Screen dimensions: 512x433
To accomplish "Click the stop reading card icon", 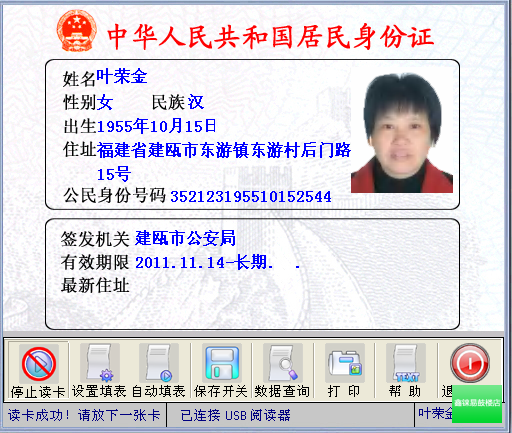I will pyautogui.click(x=39, y=364).
